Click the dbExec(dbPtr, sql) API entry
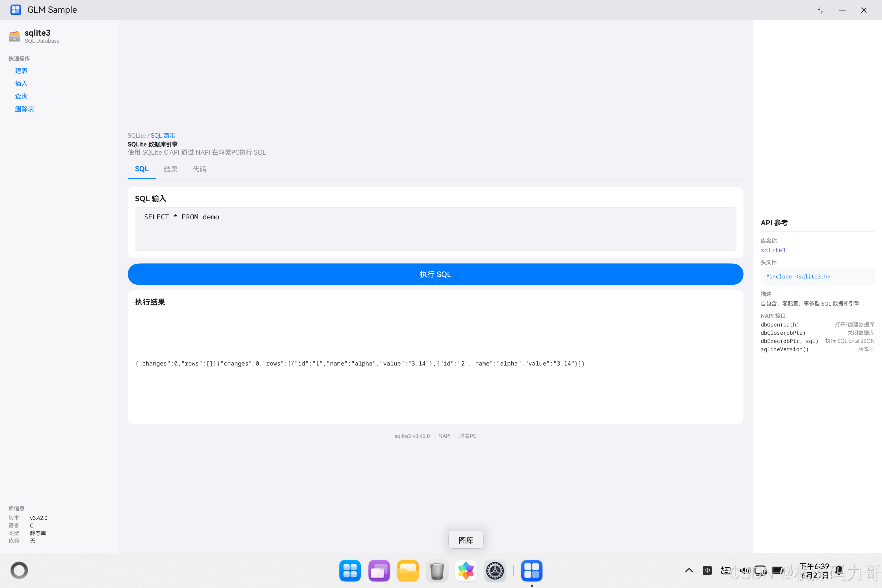The height and width of the screenshot is (588, 882). pos(789,341)
